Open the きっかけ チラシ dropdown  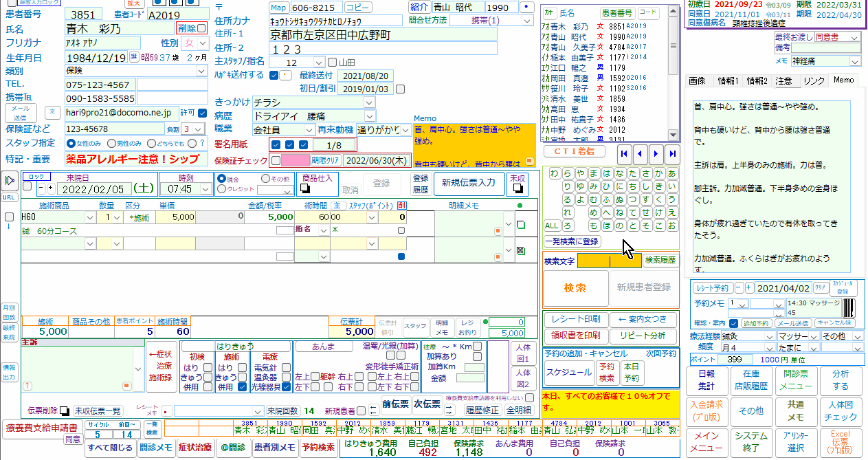tap(370, 102)
